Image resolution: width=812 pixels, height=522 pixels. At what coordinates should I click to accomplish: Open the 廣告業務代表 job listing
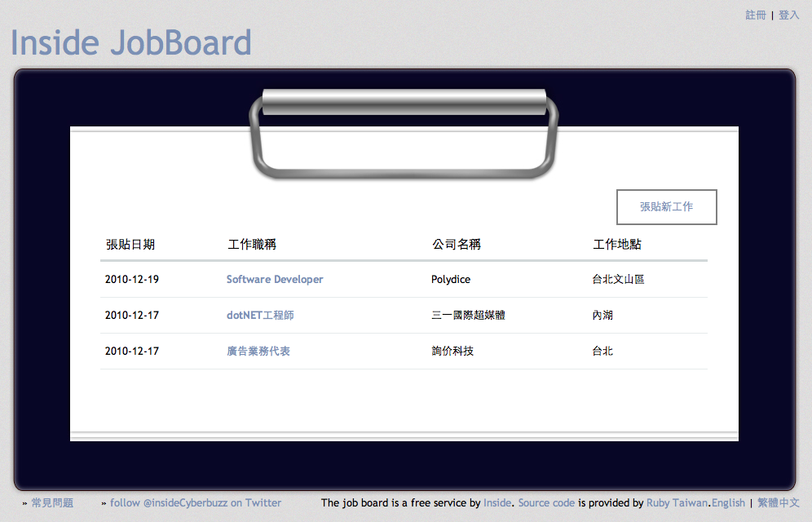pyautogui.click(x=258, y=351)
